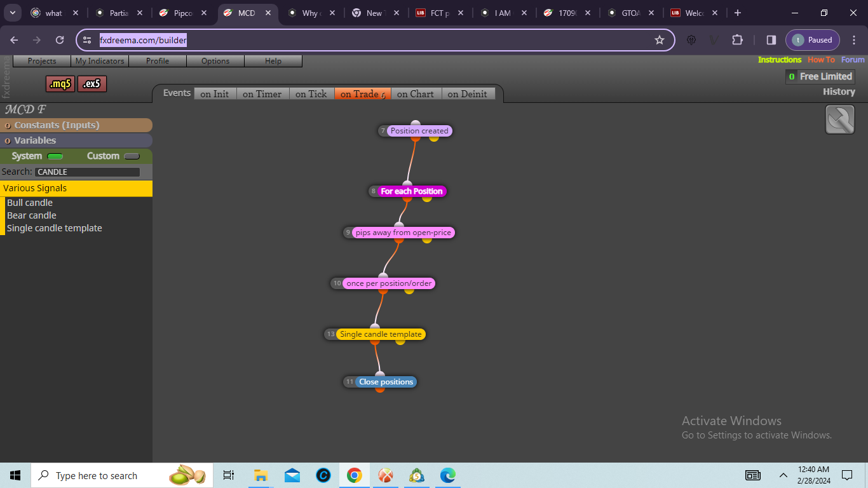
Task: Open the tab search dropdown arrow
Action: (x=12, y=13)
